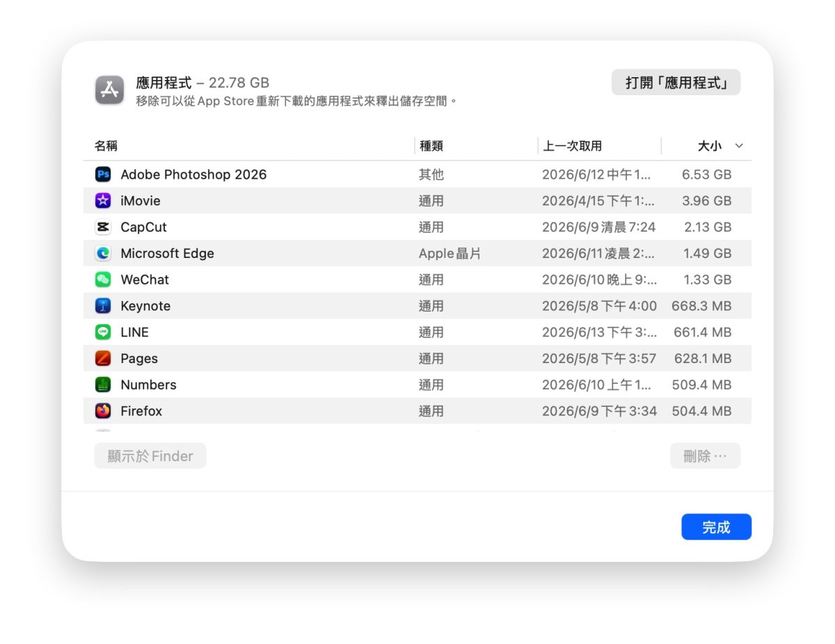Click the Numbers app icon
Image resolution: width=835 pixels, height=644 pixels.
pos(103,385)
